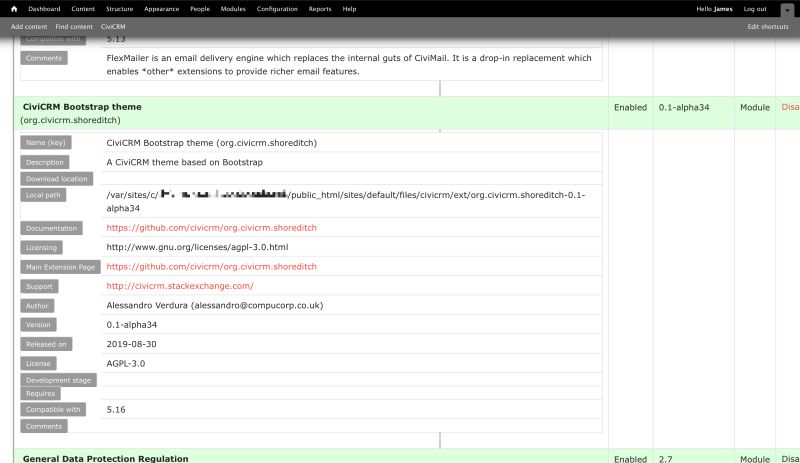Click the Released on label
Screen dimensions: 800x463
click(x=46, y=344)
